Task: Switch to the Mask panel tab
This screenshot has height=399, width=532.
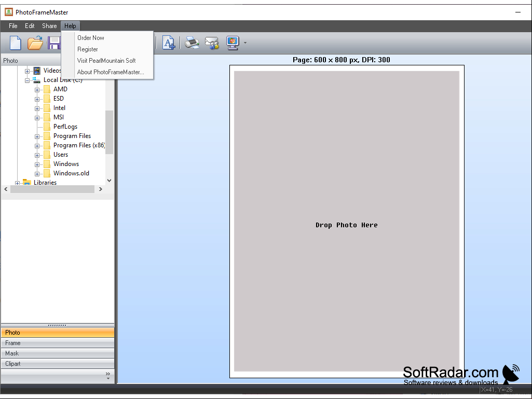Action: [58, 353]
